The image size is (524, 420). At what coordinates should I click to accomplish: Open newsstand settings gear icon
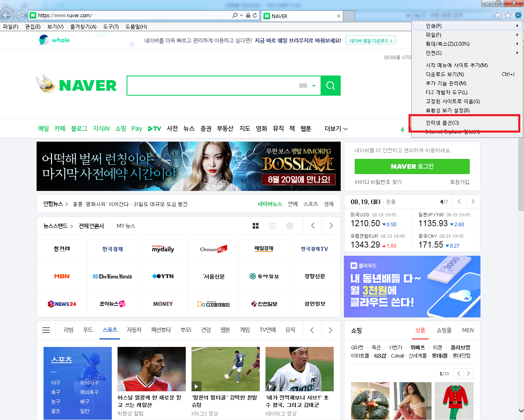pos(290,226)
